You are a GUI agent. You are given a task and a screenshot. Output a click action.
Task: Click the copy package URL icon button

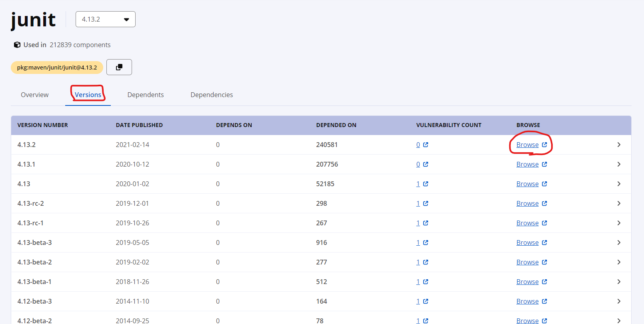(x=119, y=67)
